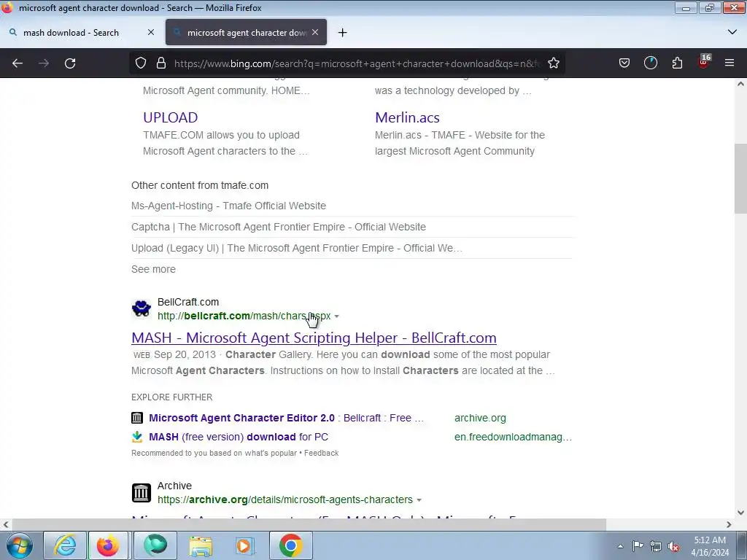
Task: Open the Windows Start menu
Action: (x=19, y=545)
